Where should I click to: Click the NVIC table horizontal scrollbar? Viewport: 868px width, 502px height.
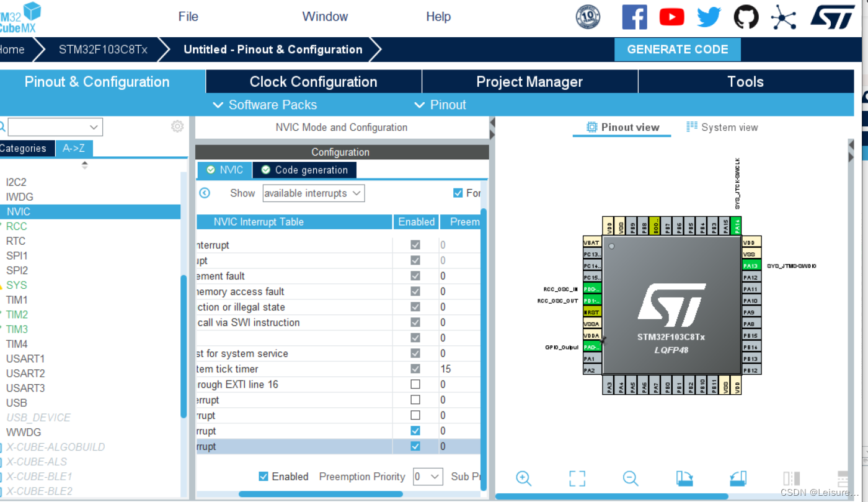click(321, 494)
